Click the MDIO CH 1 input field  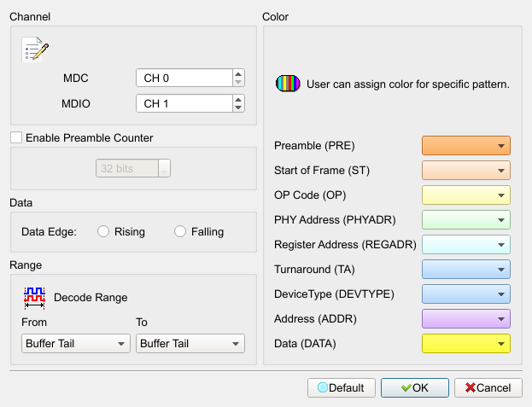184,103
